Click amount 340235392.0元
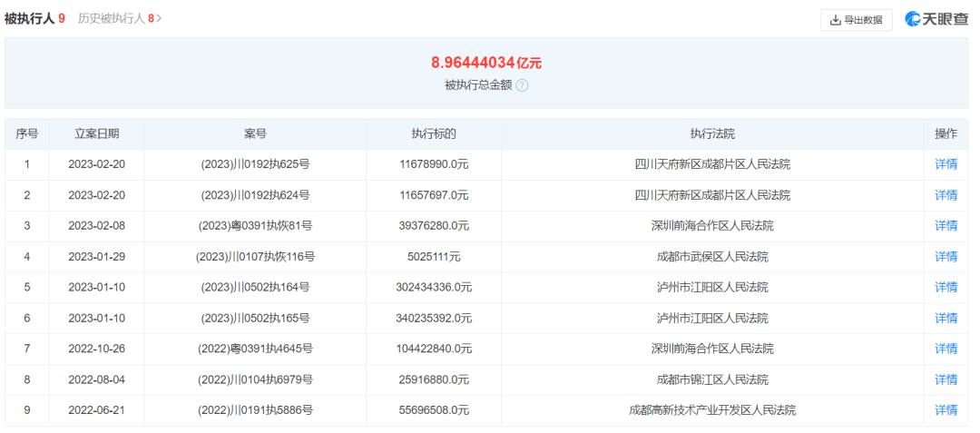Screen dimensions: 980x433 click(434, 318)
